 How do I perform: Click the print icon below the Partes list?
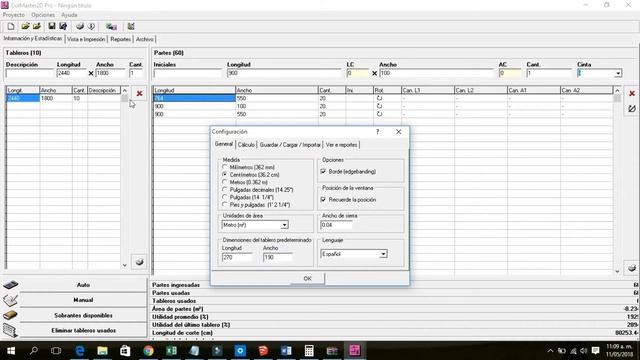point(632,268)
